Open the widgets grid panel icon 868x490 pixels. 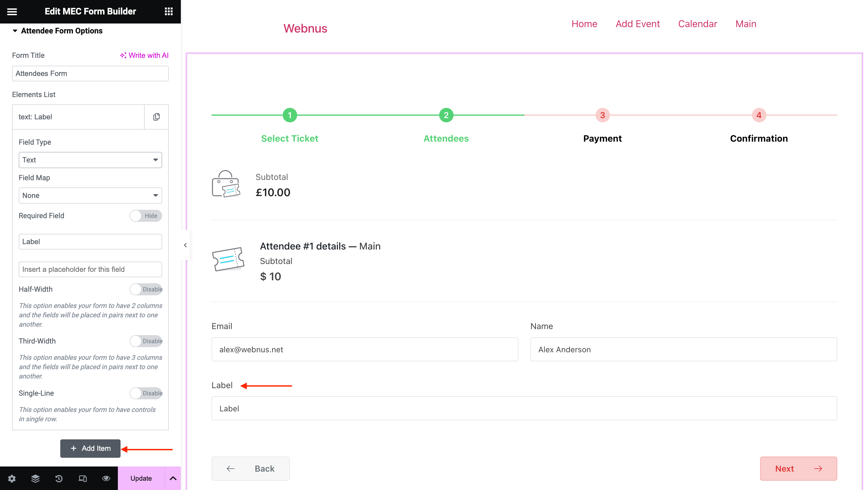(168, 11)
